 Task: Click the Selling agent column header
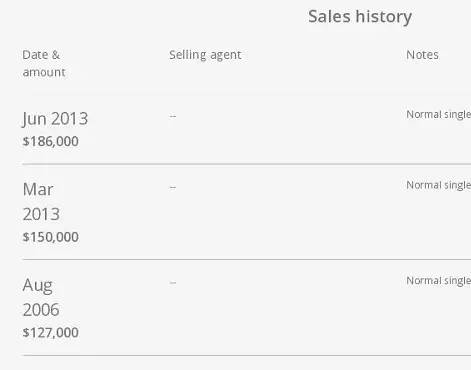pos(205,55)
